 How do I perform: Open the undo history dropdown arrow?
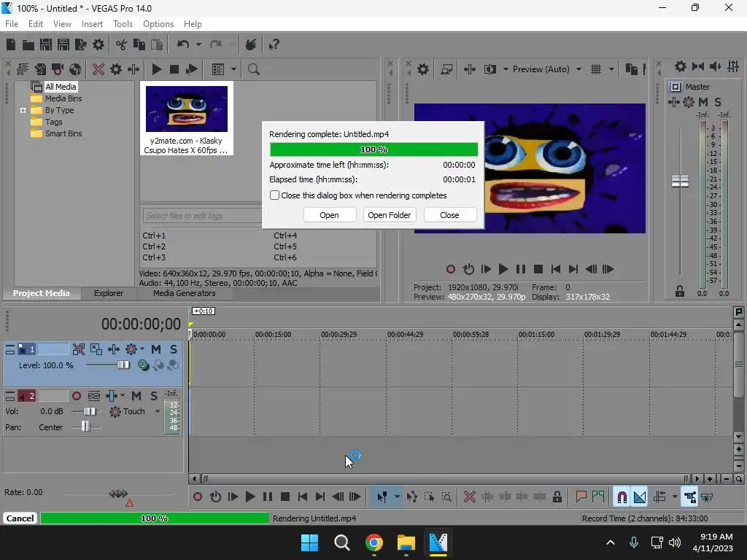(x=198, y=44)
